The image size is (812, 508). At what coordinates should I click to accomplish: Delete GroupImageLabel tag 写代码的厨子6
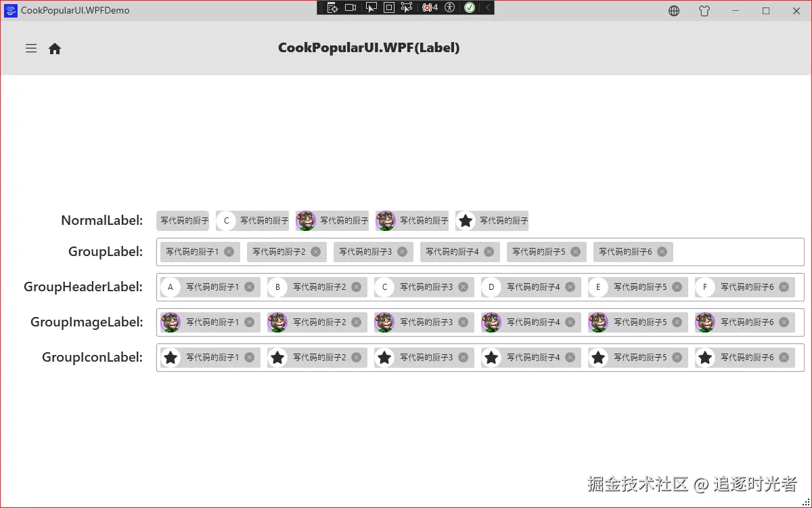coord(784,322)
